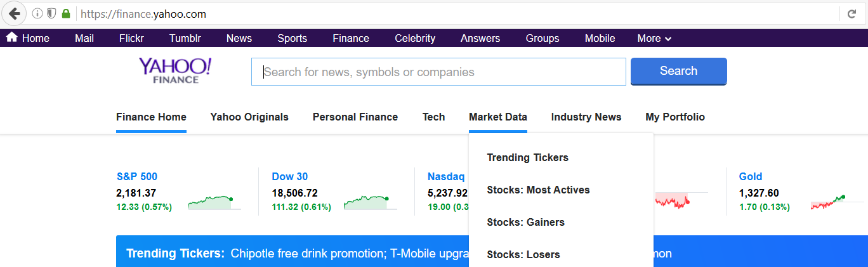
Task: Reload the page with the refresh icon
Action: click(852, 13)
